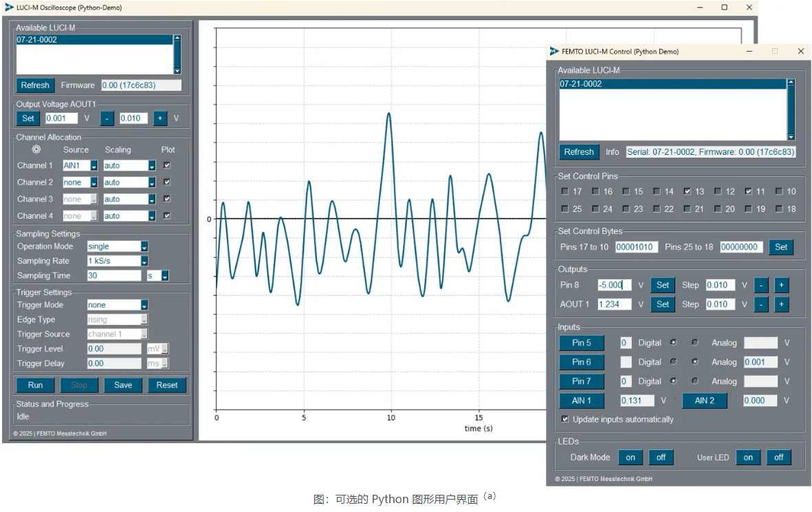812x512 pixels.
Task: Decrease Output Voltage AOUT1 with minus button
Action: (x=107, y=118)
